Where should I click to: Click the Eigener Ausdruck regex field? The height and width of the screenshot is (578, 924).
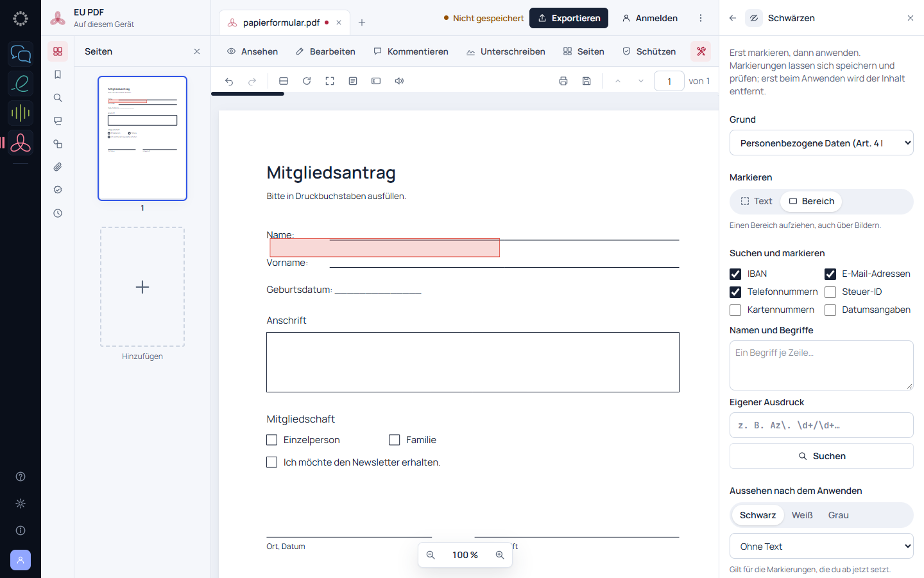pyautogui.click(x=821, y=425)
